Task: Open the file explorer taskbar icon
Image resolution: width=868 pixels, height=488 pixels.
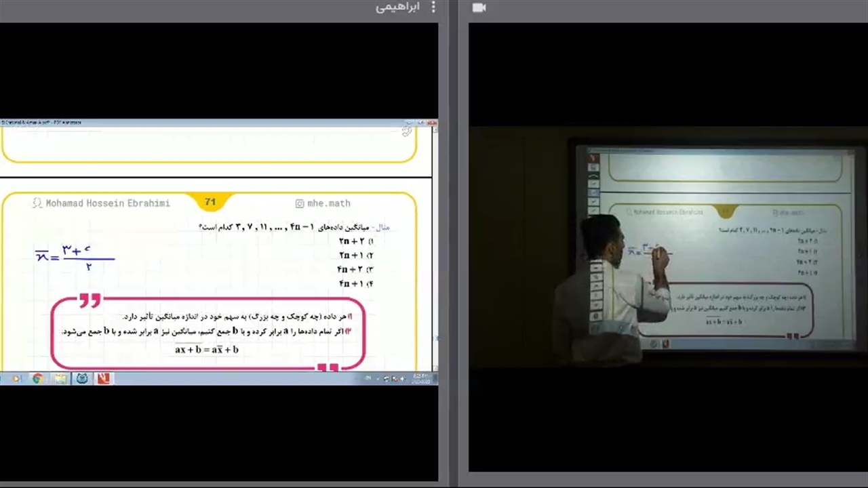Action: (x=60, y=379)
